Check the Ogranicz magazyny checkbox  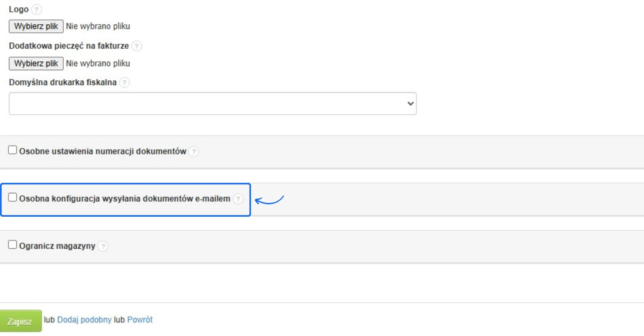coord(13,245)
